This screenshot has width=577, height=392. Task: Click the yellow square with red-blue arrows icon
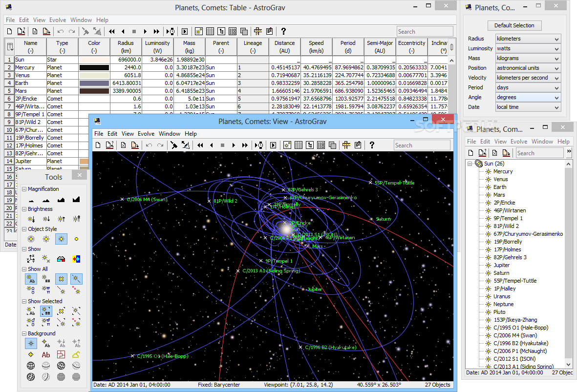point(76,259)
